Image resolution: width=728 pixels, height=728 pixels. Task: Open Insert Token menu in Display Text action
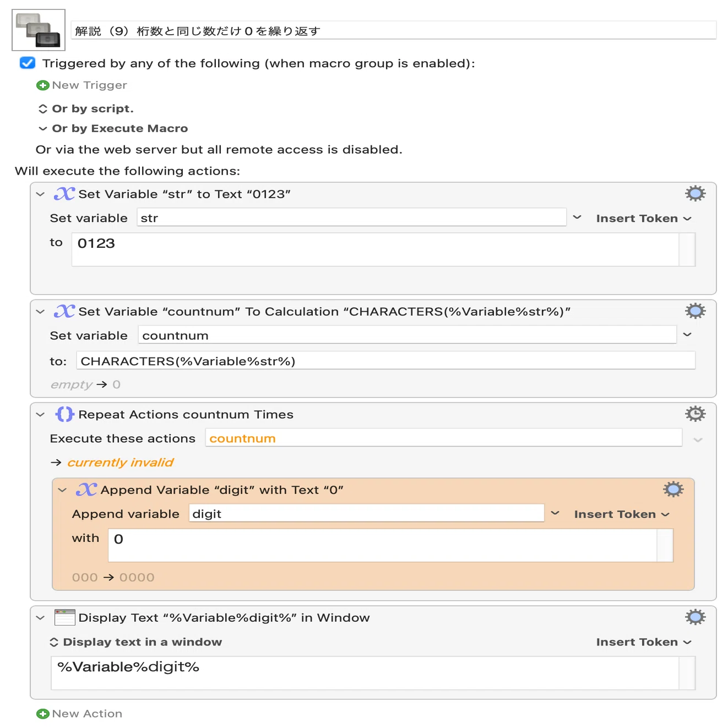tap(644, 642)
